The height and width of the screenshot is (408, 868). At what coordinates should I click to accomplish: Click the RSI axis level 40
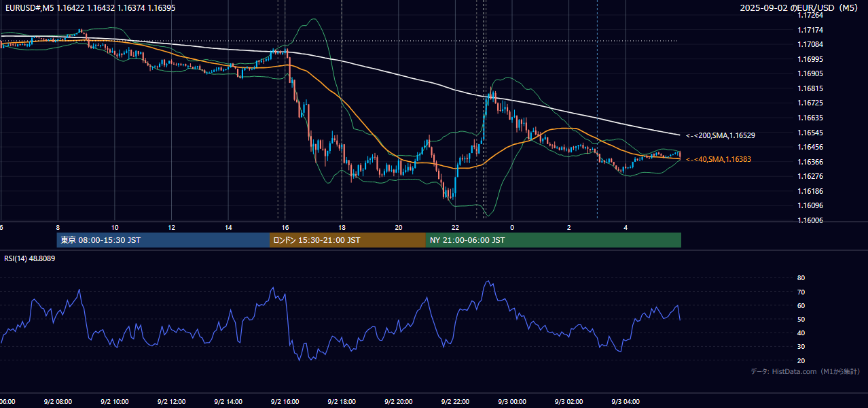point(801,333)
